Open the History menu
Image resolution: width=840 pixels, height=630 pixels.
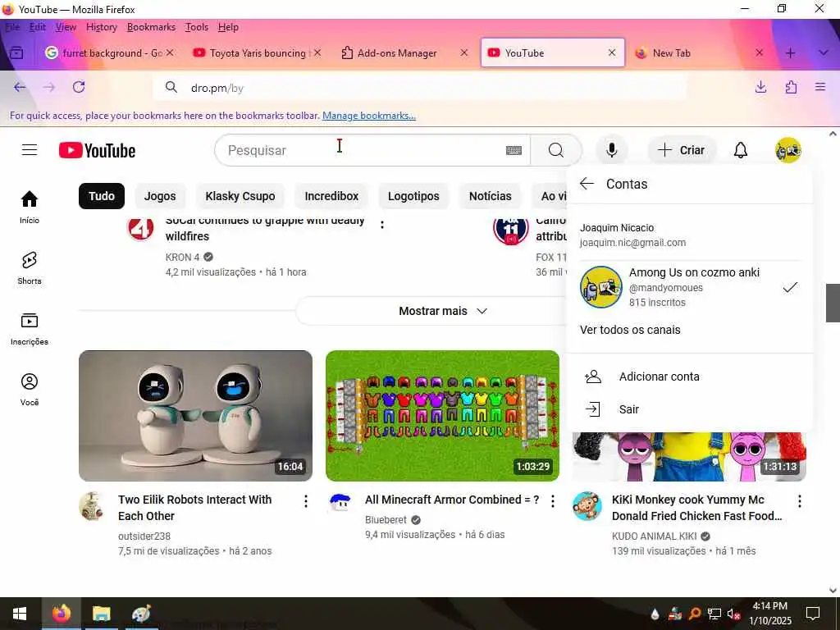point(101,27)
